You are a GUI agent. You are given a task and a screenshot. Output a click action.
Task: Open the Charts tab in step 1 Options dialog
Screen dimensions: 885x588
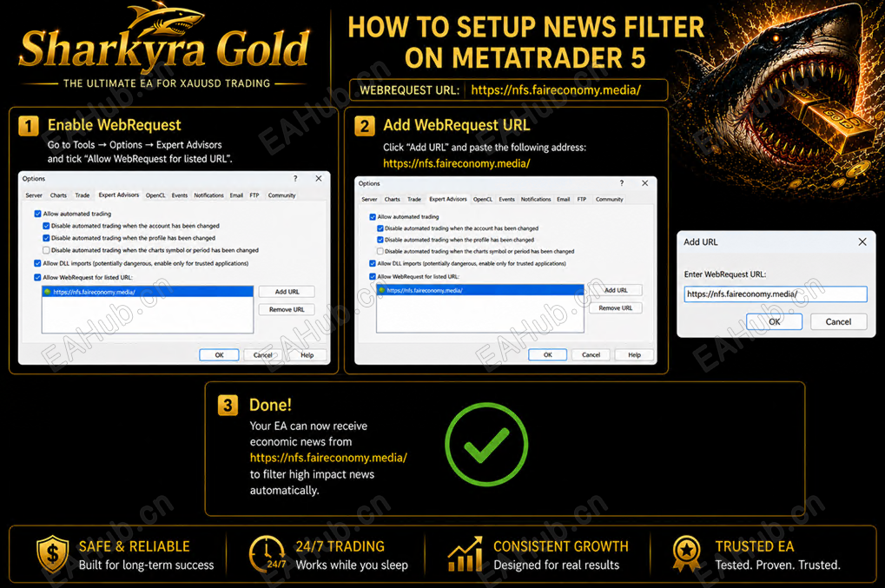(x=58, y=195)
